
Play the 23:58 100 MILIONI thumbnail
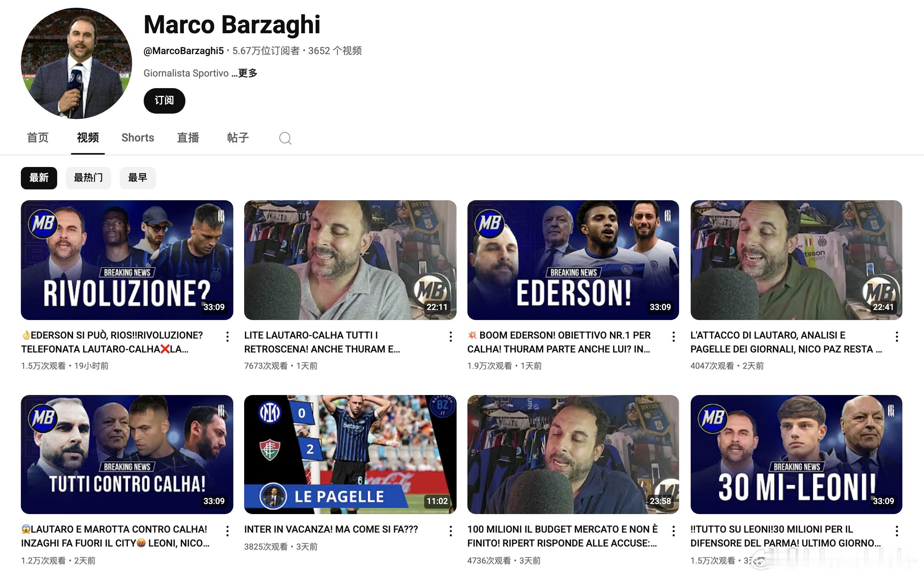(573, 454)
